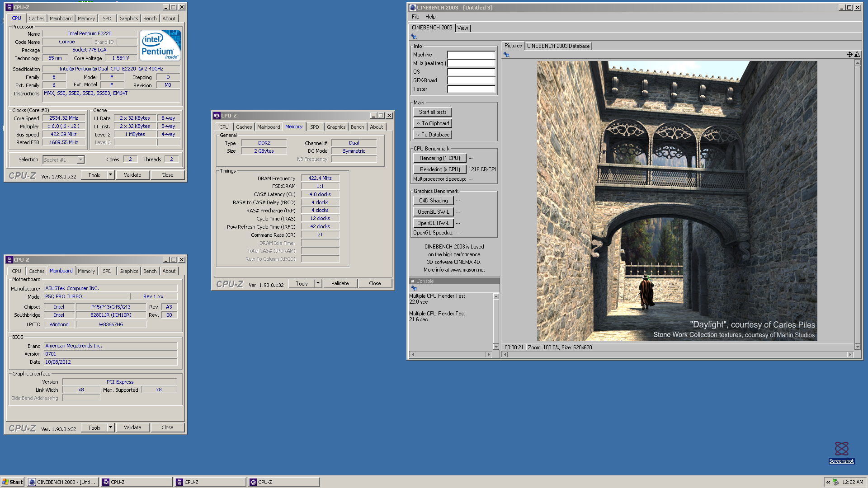The width and height of the screenshot is (868, 488).
Task: Click the DRAM Frequency value 422.4 MHz
Action: point(320,178)
